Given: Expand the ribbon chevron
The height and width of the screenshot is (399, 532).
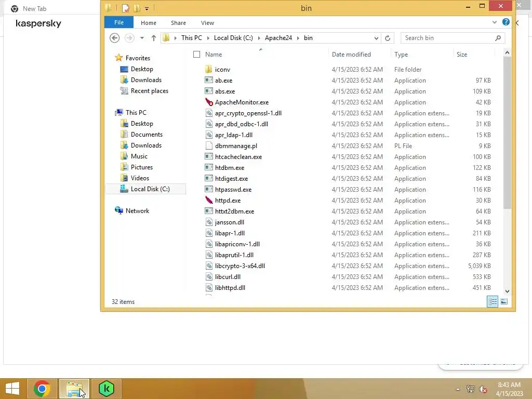Looking at the screenshot, I should coord(495,22).
